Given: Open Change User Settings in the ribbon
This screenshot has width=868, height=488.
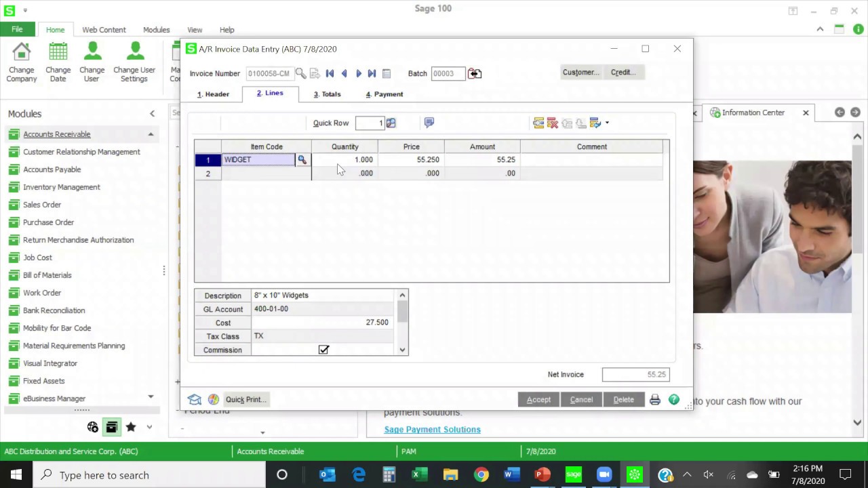Looking at the screenshot, I should (134, 62).
